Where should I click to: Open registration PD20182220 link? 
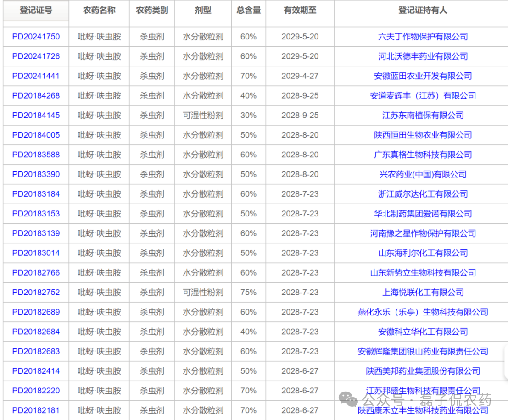point(36,391)
